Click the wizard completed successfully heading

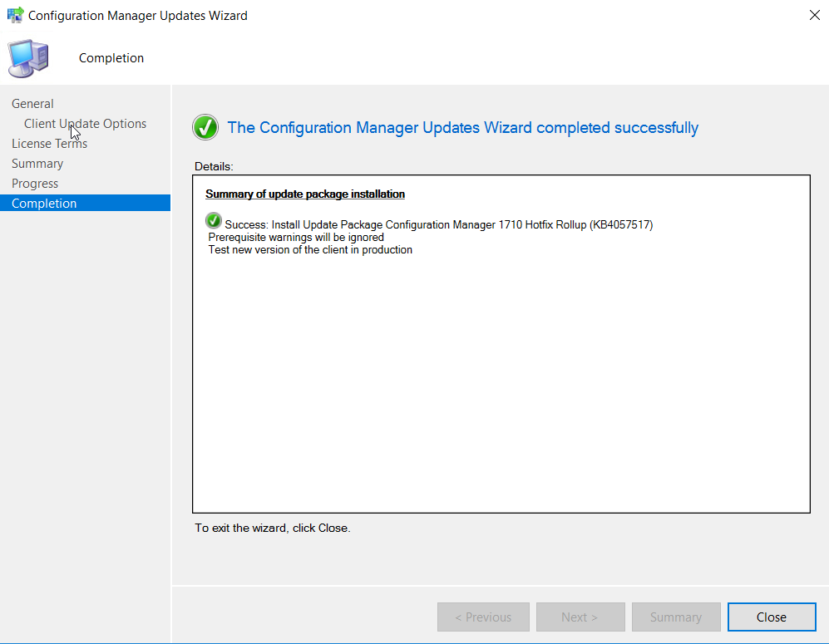(x=462, y=127)
